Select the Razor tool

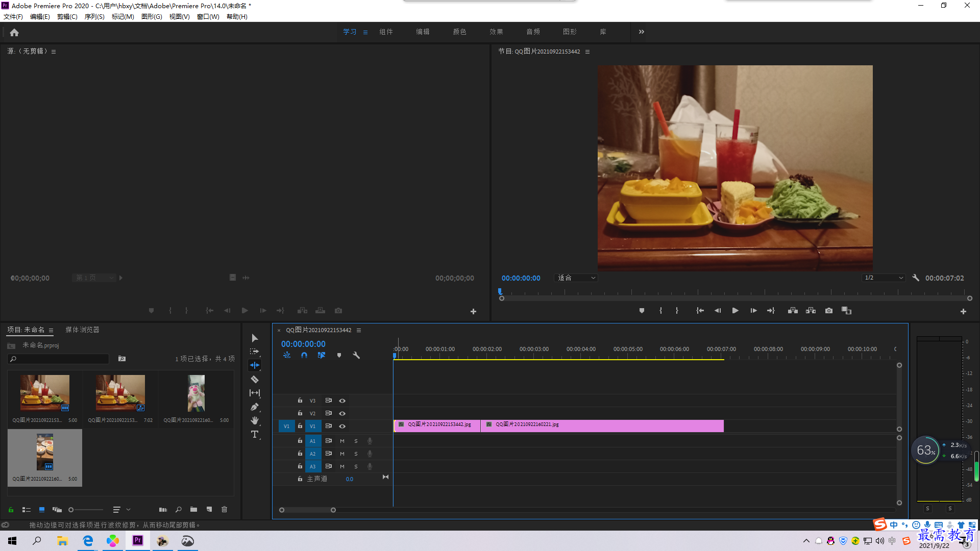click(x=255, y=379)
